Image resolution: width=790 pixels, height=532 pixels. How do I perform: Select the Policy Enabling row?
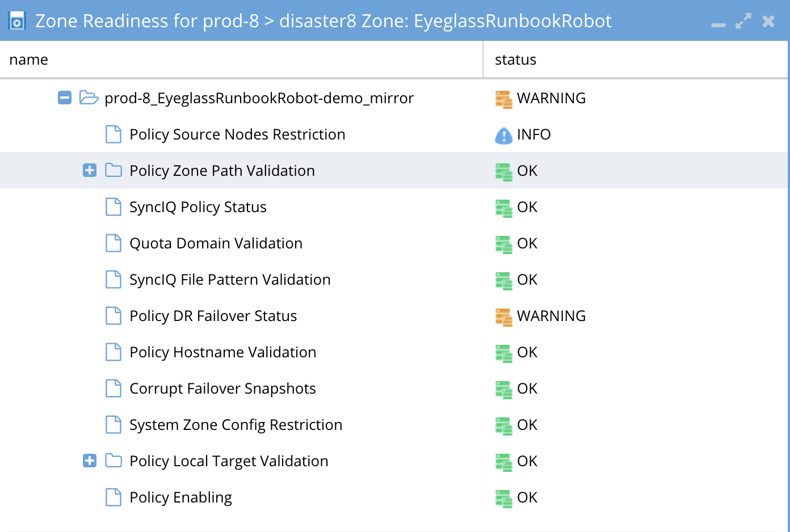394,497
